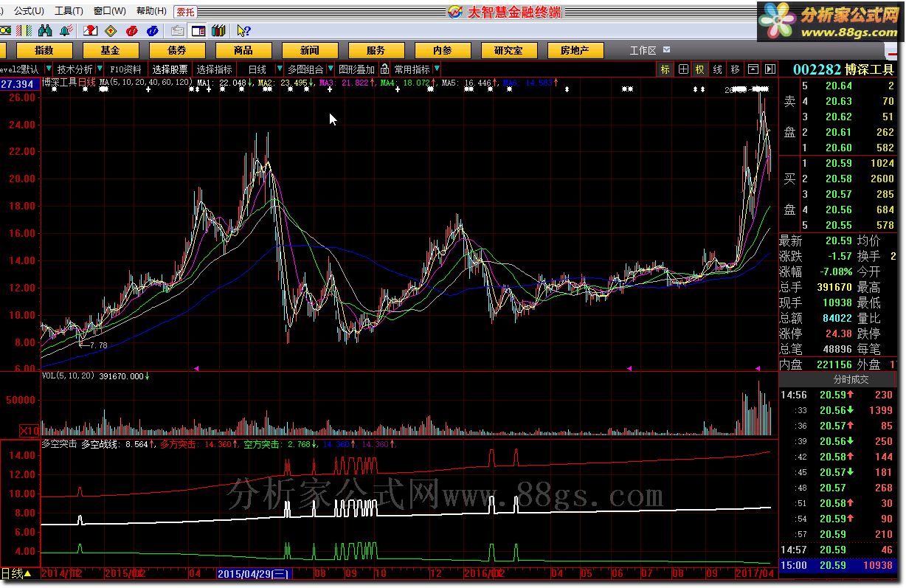The height and width of the screenshot is (588, 906).
Task: Select the 指数 category tab
Action: coord(44,50)
